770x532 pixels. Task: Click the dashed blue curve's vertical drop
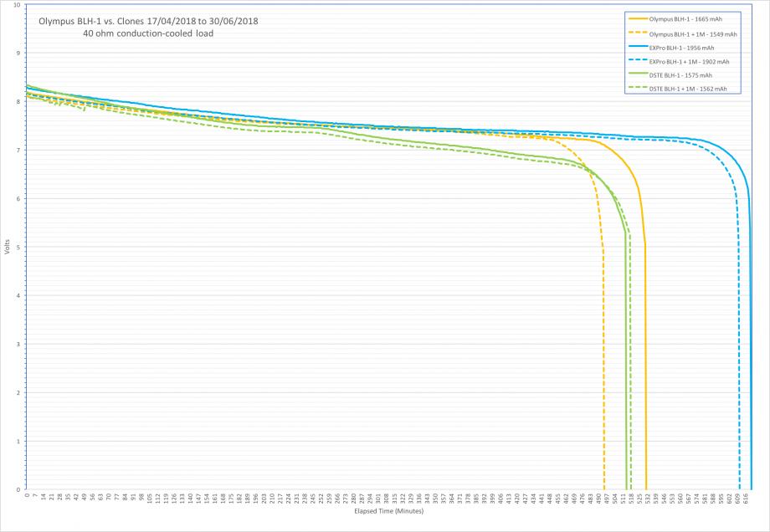pos(739,376)
